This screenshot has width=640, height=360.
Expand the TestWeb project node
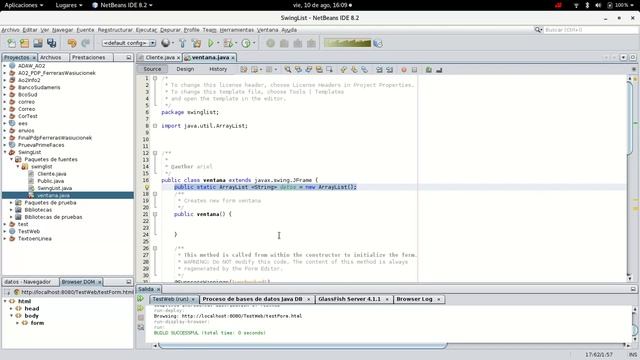(x=5, y=231)
